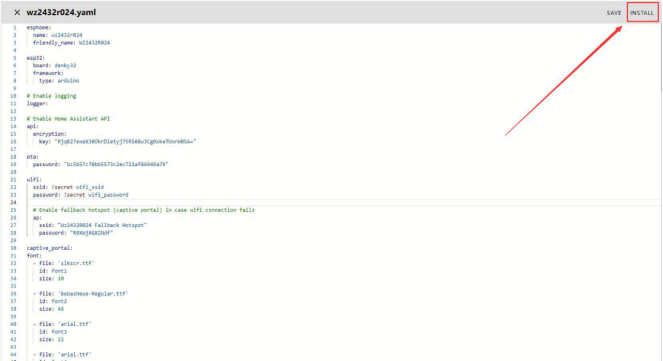Click the 'id: font2' line

(53, 301)
